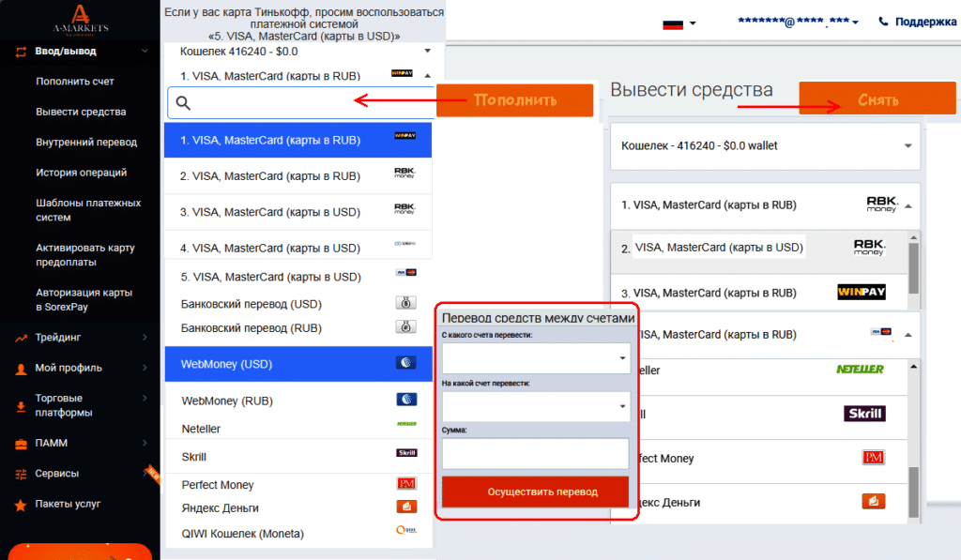Click WinPay logo in highlighted deposit row
The height and width of the screenshot is (560, 961).
(x=405, y=135)
